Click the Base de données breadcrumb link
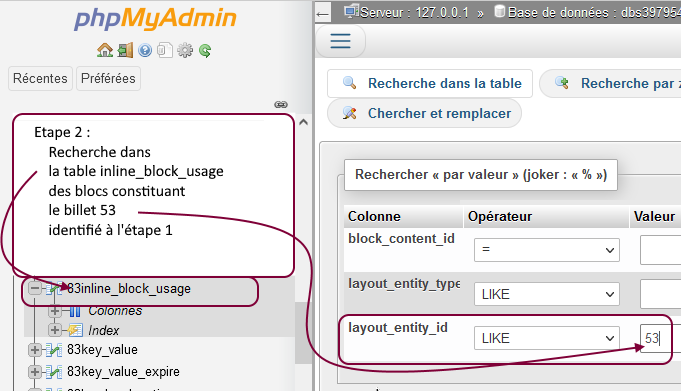Viewport: 681px width, 391px height. tap(594, 13)
